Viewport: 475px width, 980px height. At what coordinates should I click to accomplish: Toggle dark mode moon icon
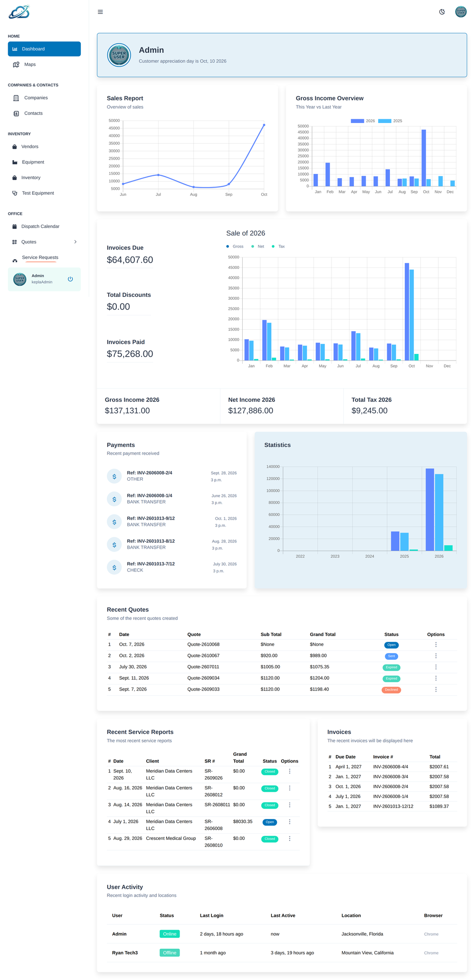442,12
